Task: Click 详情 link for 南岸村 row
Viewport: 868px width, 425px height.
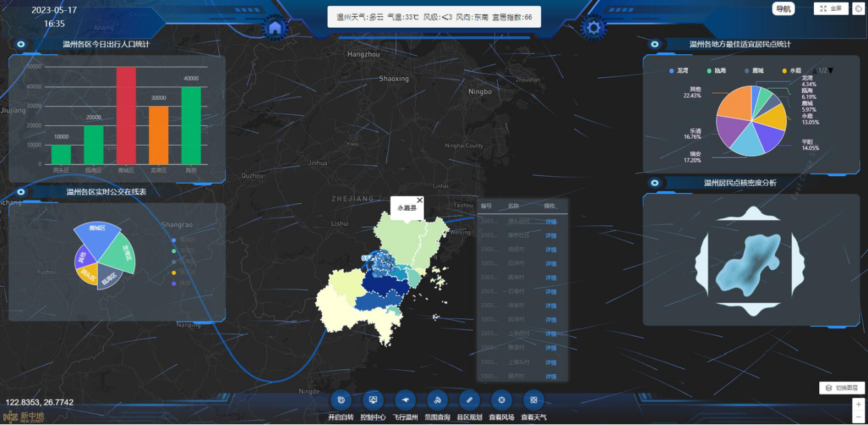Action: (x=551, y=278)
